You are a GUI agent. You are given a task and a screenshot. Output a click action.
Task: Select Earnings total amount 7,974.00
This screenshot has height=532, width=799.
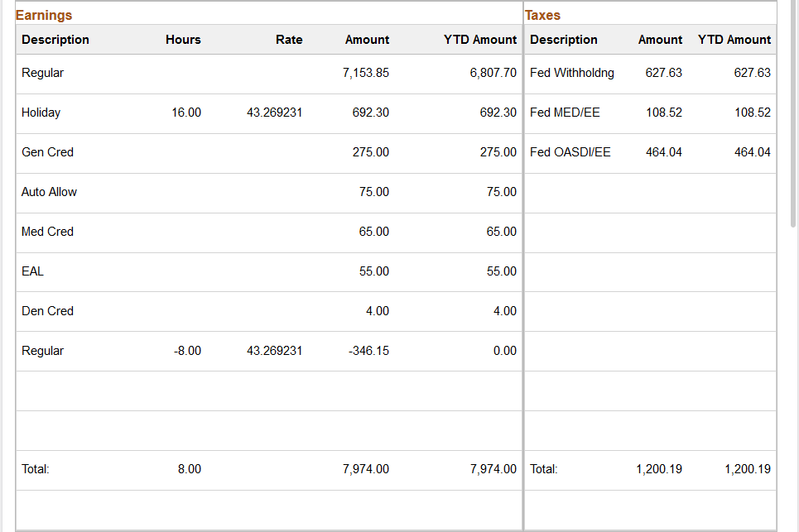tap(366, 469)
